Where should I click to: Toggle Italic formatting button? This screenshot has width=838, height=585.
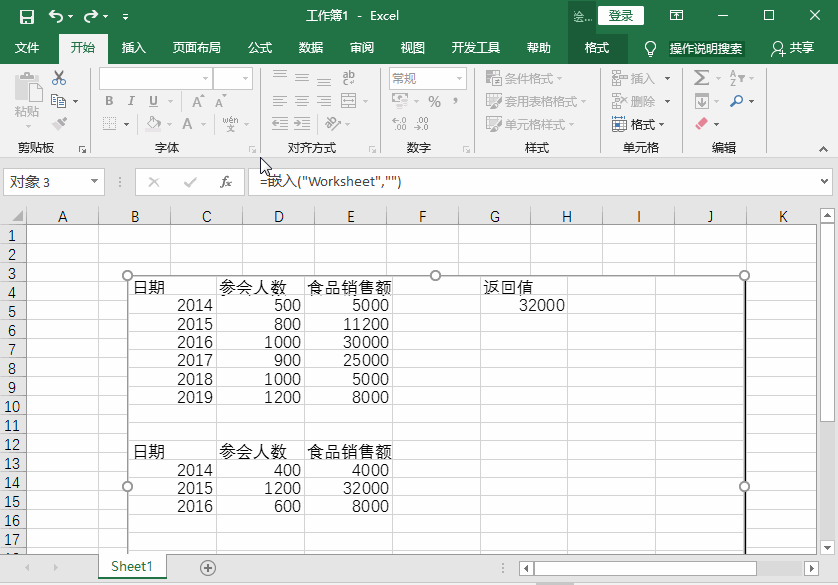tap(131, 101)
